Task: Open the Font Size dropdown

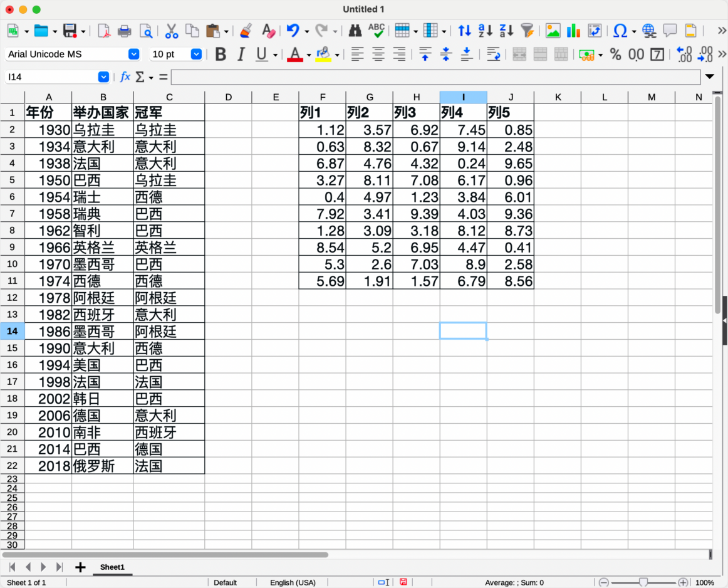Action: [x=196, y=55]
